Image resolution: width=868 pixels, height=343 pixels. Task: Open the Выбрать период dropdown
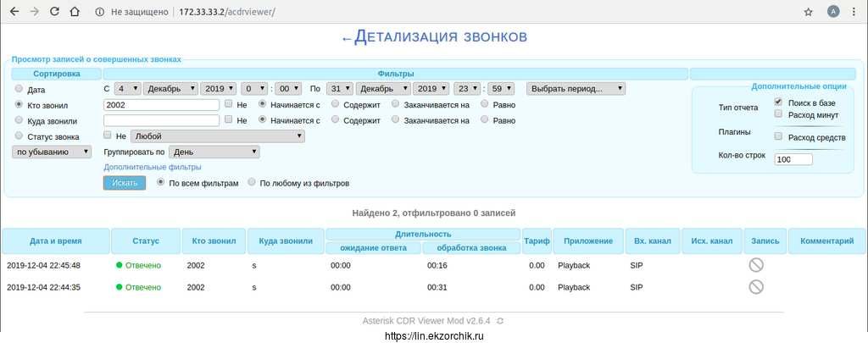(576, 88)
